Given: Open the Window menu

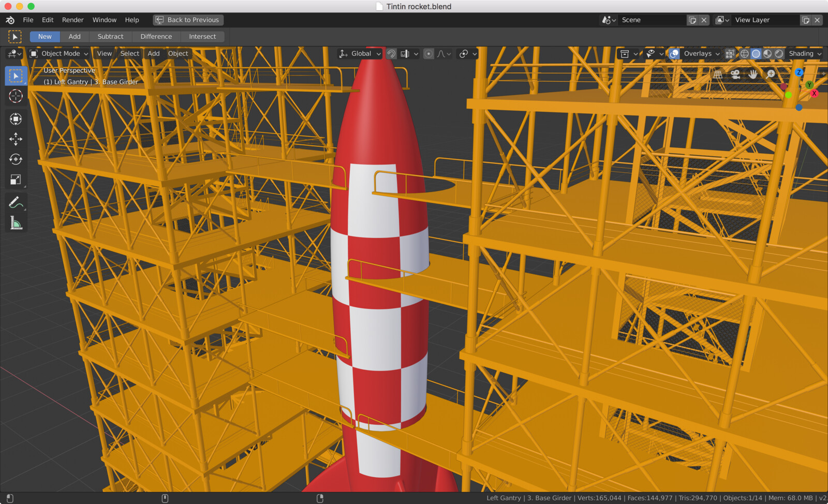Looking at the screenshot, I should click(105, 20).
